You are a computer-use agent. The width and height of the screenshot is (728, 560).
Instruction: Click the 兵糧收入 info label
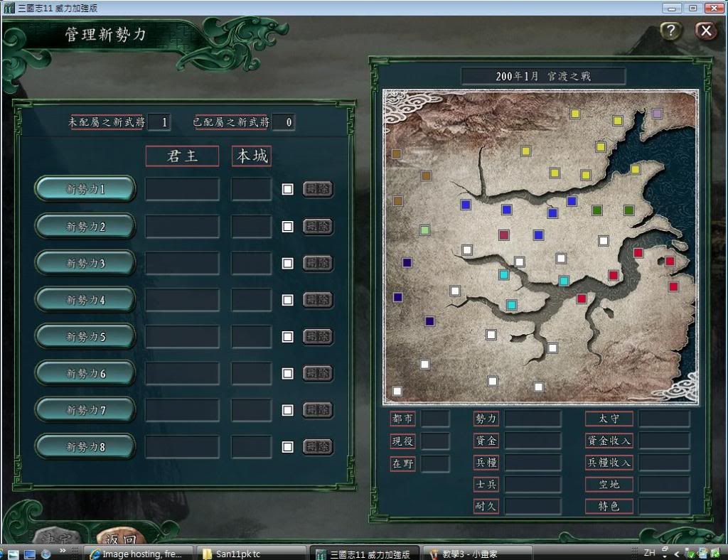pos(609,462)
